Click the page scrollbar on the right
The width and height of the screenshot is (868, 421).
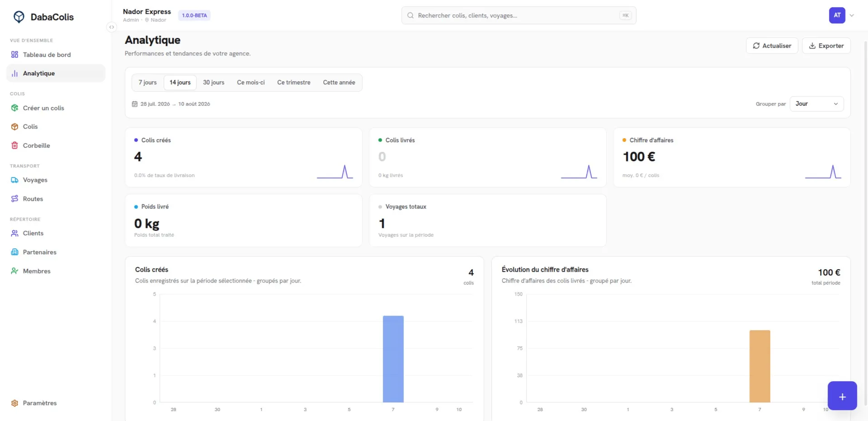866,224
